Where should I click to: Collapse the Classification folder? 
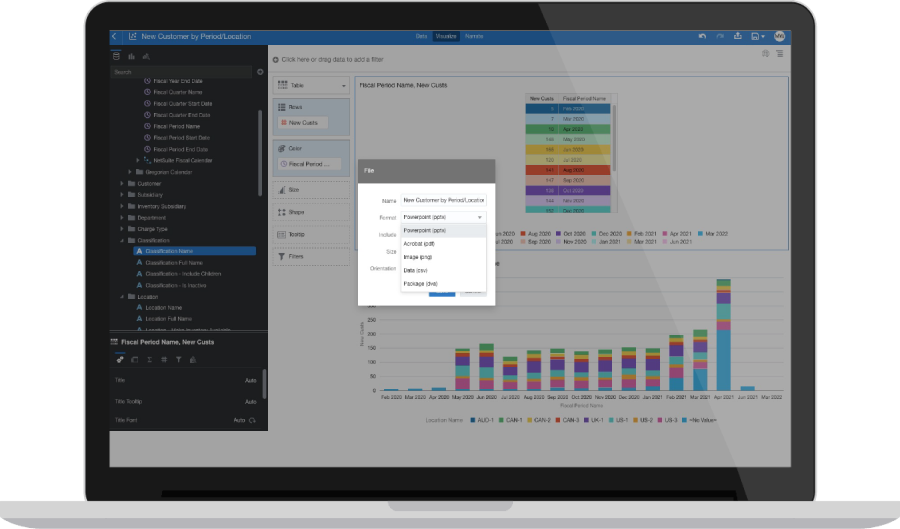pos(122,240)
